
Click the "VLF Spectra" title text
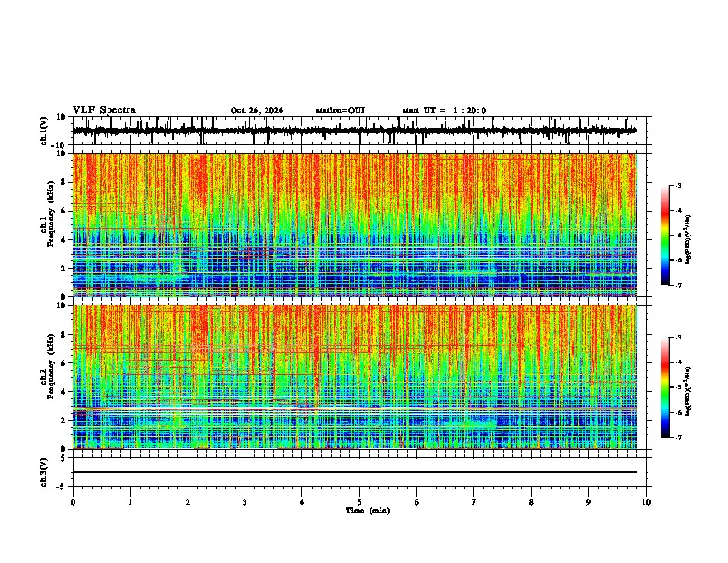coord(104,110)
